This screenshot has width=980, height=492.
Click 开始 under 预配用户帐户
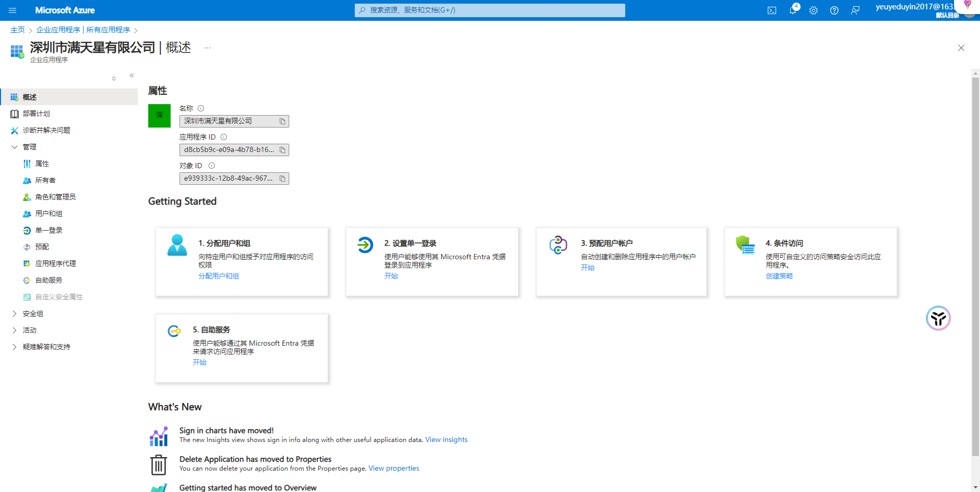point(588,268)
